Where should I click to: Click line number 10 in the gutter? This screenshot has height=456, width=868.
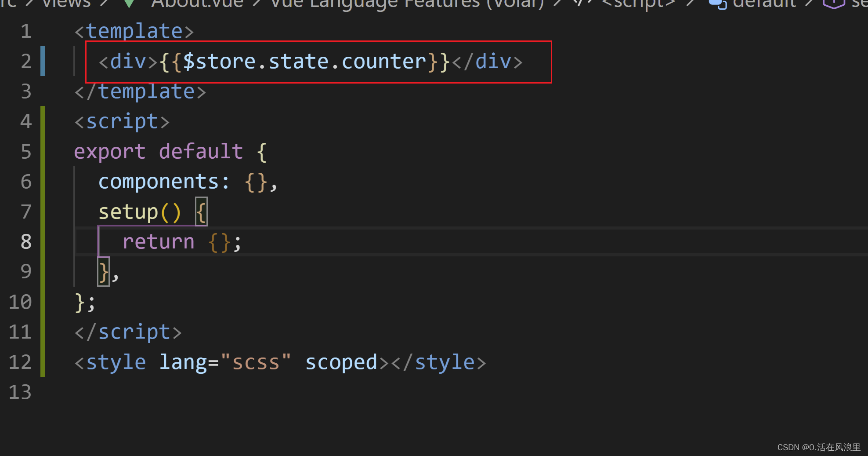[x=20, y=302]
